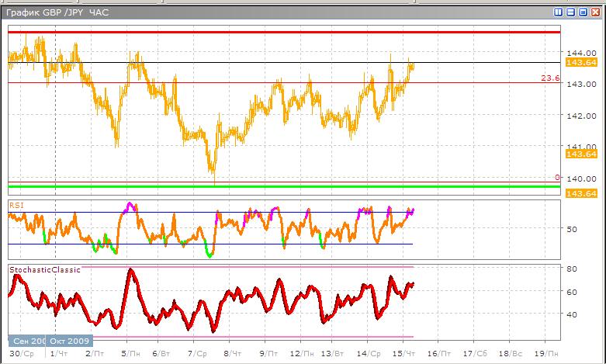Select the RSI indicator label
Screen dimensions: 606x364
[x=16, y=205]
